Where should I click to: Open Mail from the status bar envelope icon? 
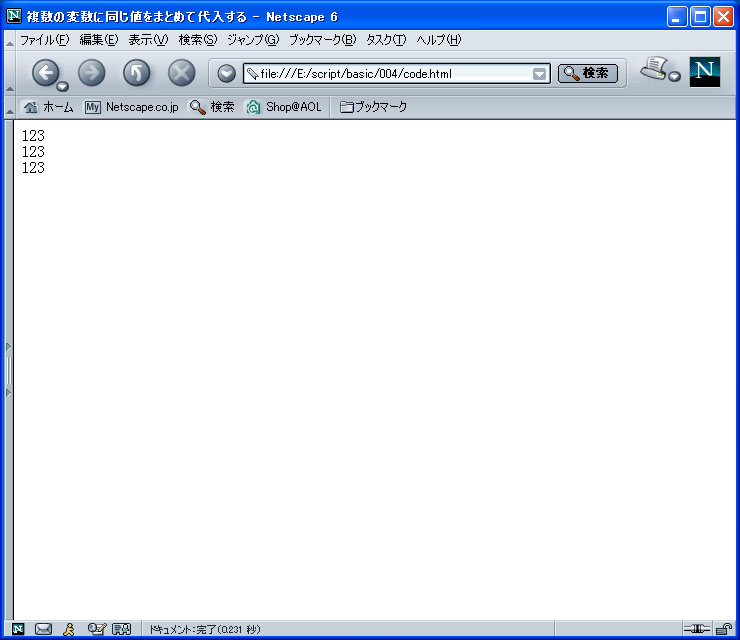coord(43,629)
